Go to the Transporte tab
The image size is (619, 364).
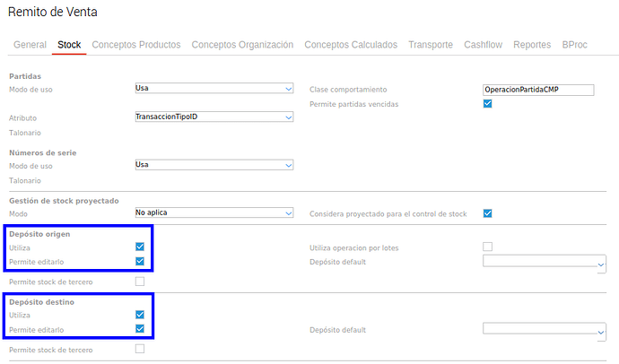point(430,44)
